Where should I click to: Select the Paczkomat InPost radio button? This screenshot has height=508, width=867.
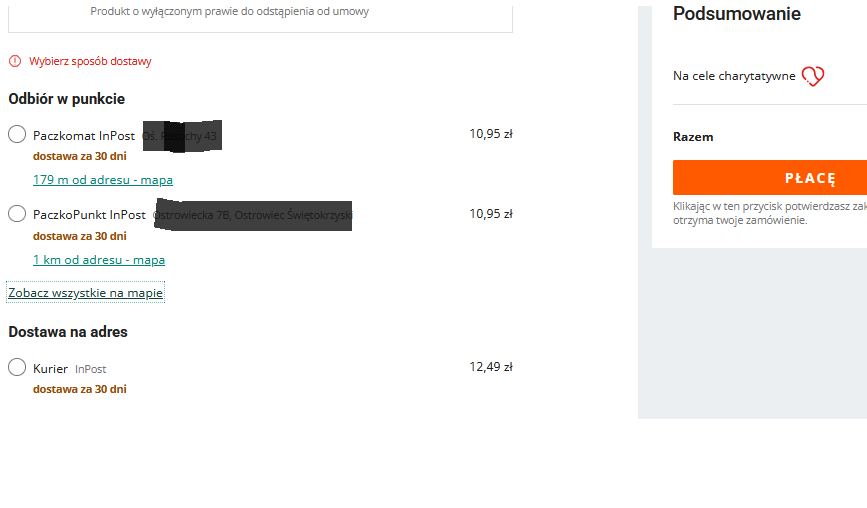[x=17, y=134]
